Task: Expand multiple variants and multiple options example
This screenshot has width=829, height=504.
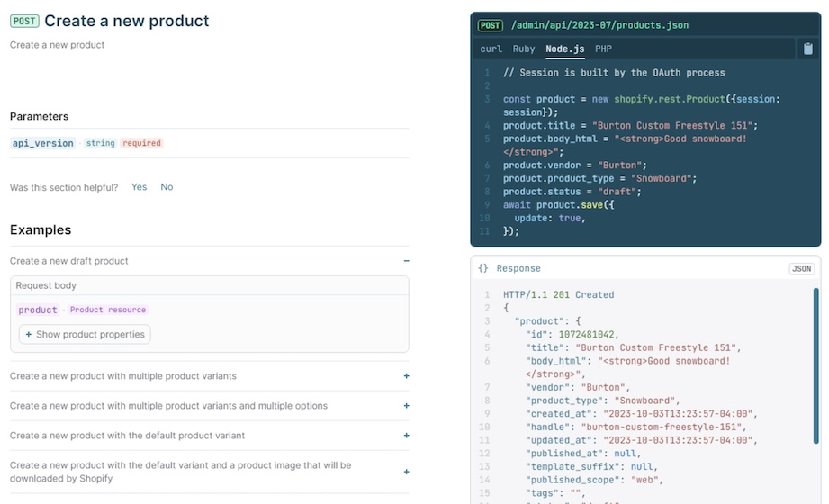Action: pos(210,406)
